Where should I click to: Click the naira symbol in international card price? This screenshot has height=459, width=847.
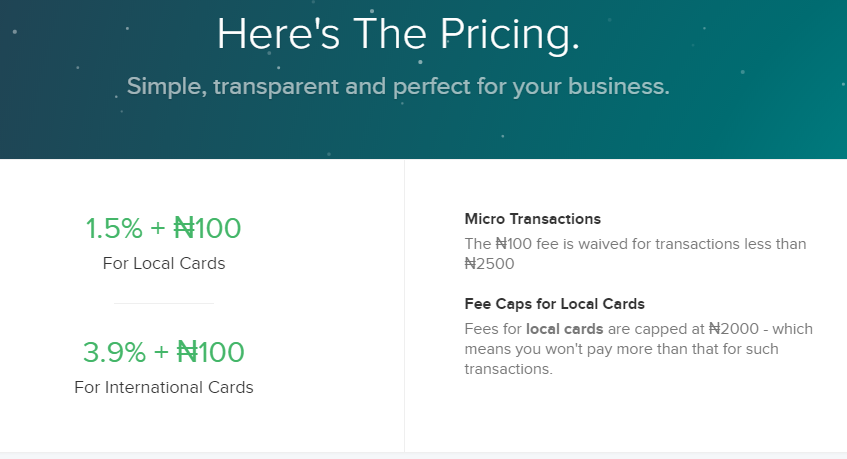(187, 352)
